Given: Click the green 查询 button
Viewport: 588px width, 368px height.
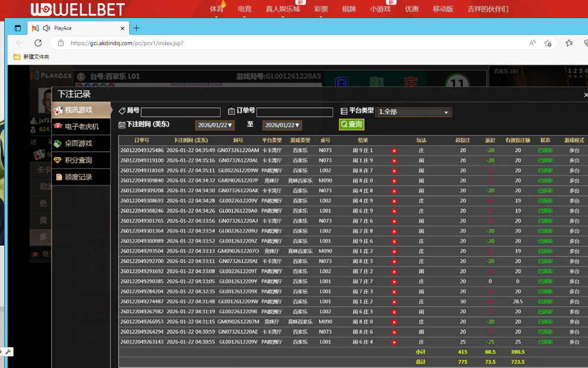Looking at the screenshot, I should 351,124.
